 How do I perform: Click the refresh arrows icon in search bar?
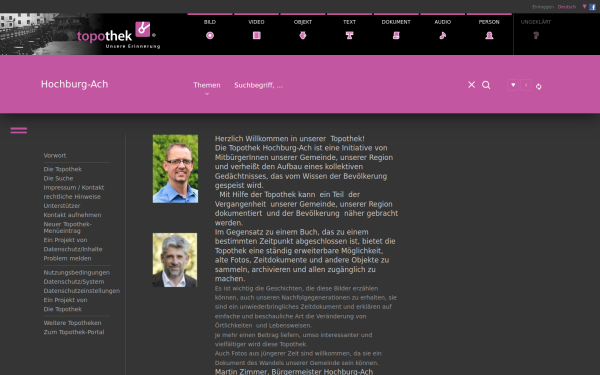pos(538,87)
